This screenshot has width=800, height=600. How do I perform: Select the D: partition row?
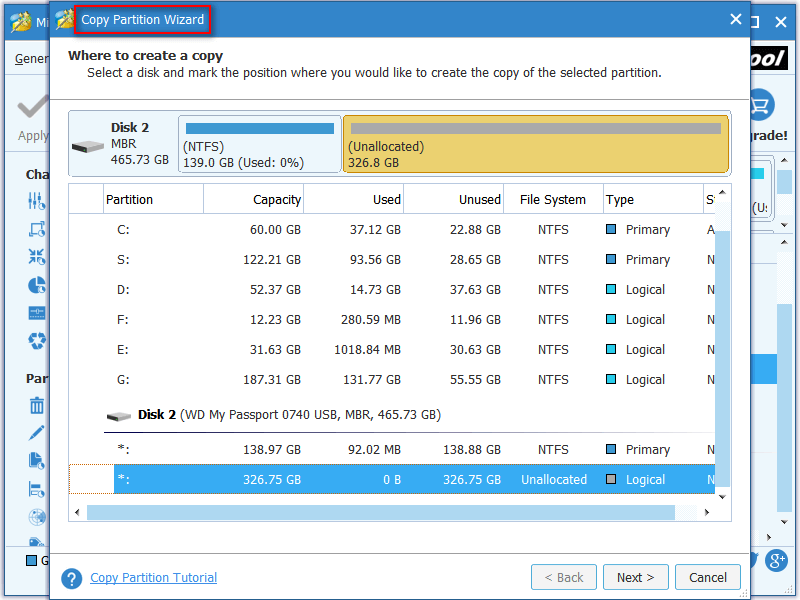tap(392, 290)
